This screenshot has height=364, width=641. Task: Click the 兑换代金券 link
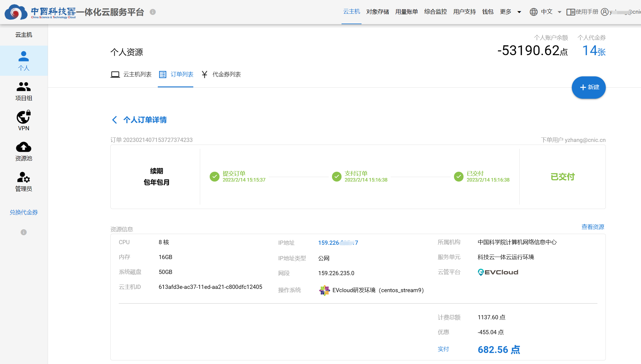tap(24, 212)
